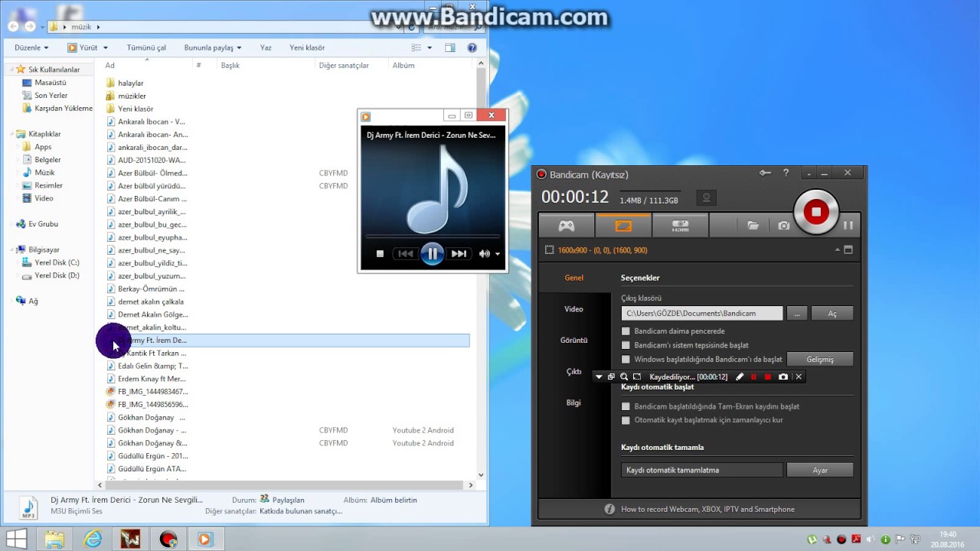Click the browse '...' button
The height and width of the screenshot is (551, 980).
[797, 313]
